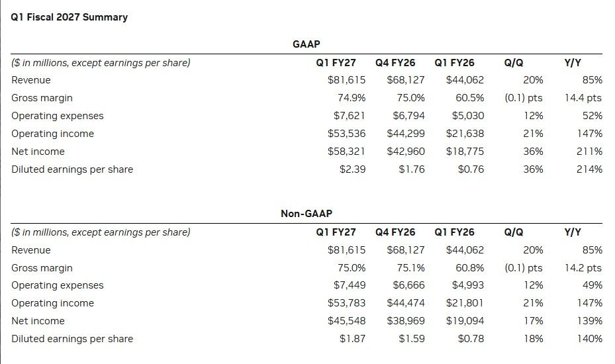
Task: Select Non-GAAP Q1 FY26 Revenue $44,062
Action: [465, 250]
